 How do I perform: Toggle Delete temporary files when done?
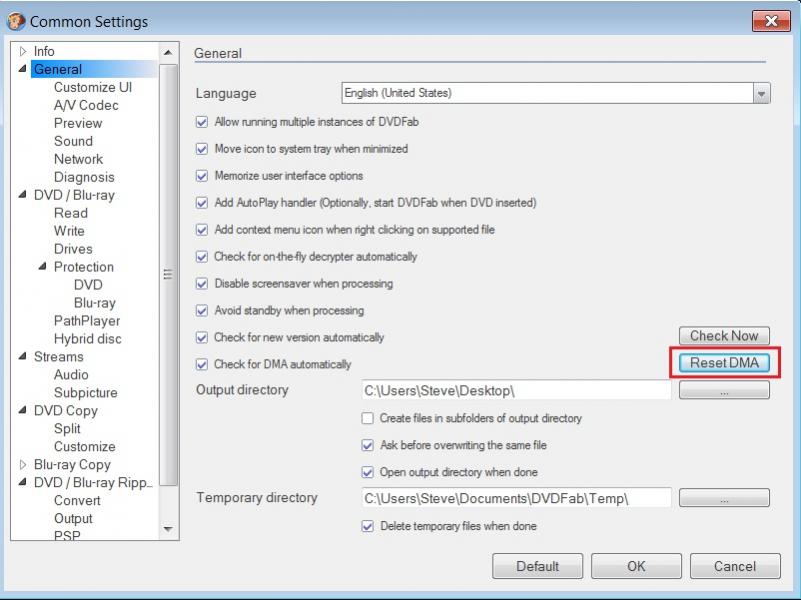[x=367, y=526]
